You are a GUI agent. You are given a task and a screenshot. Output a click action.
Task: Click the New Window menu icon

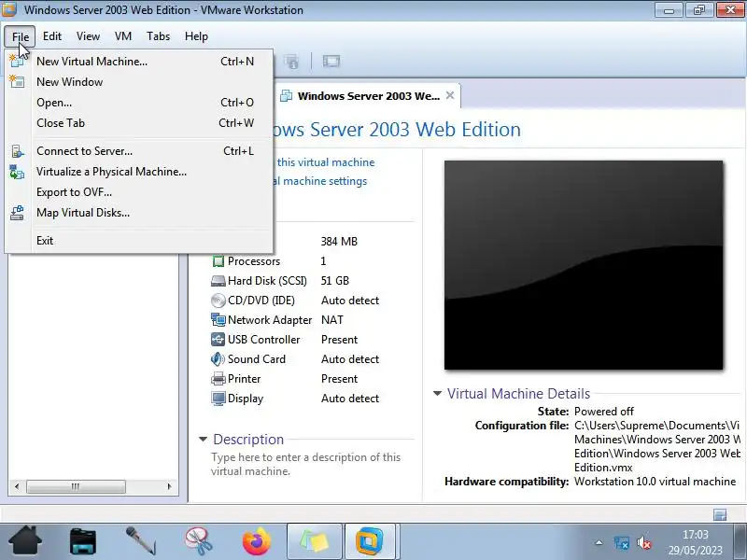[x=17, y=82]
